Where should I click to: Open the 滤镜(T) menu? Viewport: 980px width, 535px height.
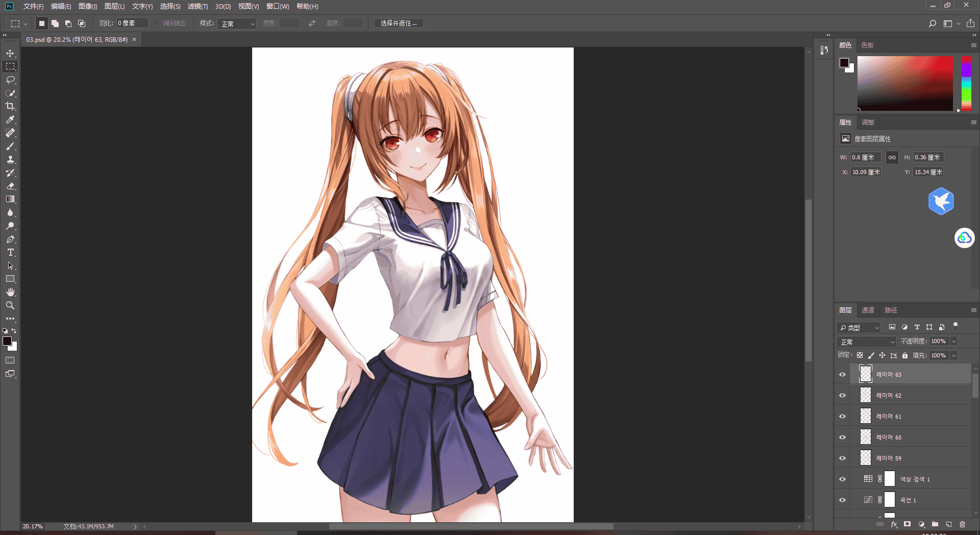pos(198,7)
